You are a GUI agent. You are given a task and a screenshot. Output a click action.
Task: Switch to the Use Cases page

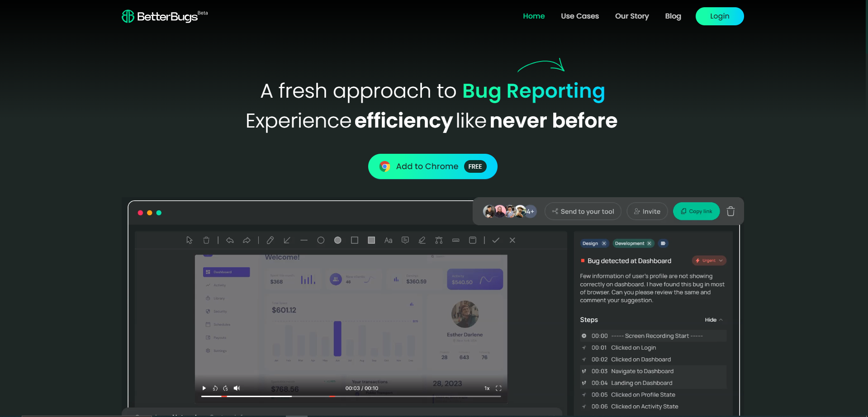tap(579, 16)
